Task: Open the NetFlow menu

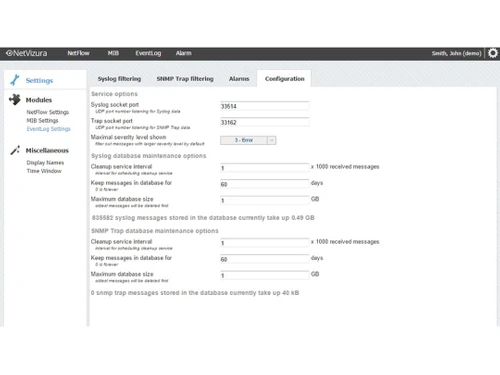Action: (x=78, y=53)
